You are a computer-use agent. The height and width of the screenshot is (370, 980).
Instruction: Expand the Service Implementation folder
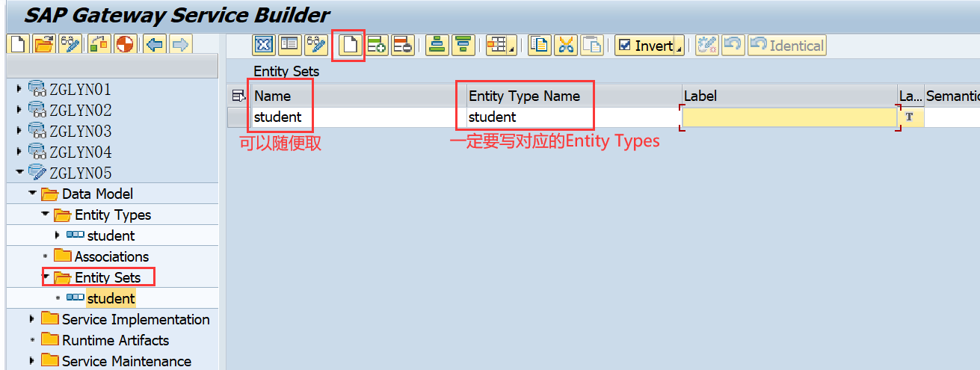point(31,319)
